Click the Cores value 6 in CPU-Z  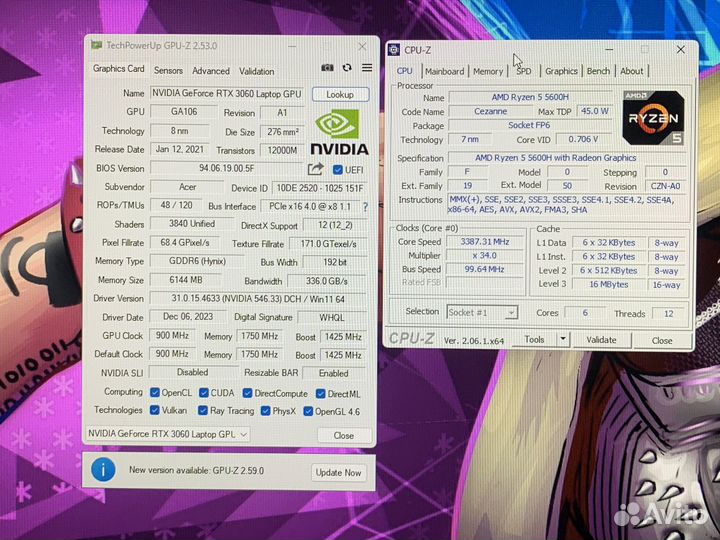pos(585,313)
